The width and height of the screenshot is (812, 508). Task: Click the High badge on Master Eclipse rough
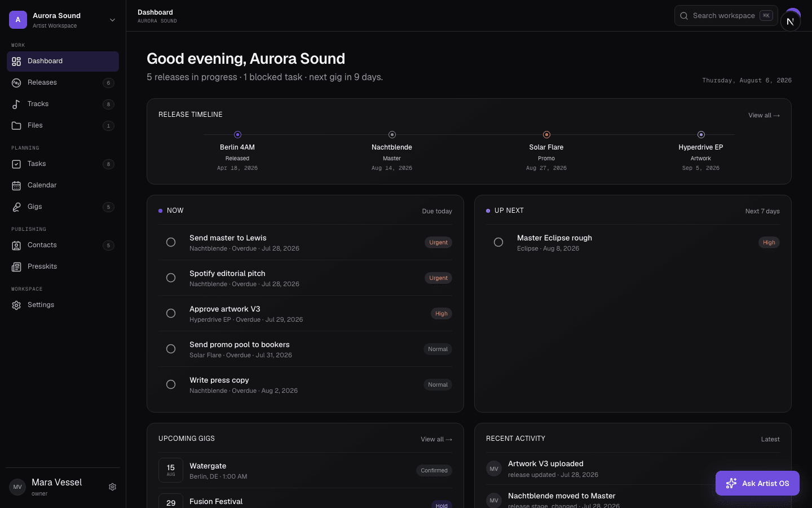(769, 243)
